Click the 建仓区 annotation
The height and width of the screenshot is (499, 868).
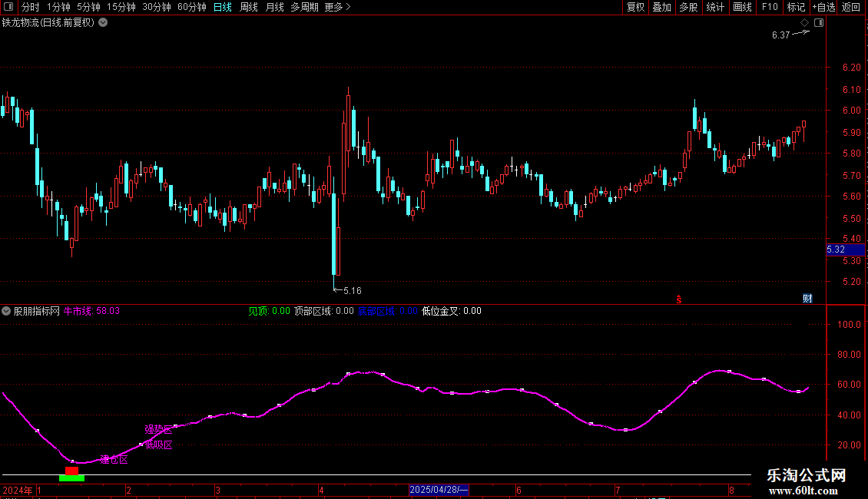[x=114, y=460]
